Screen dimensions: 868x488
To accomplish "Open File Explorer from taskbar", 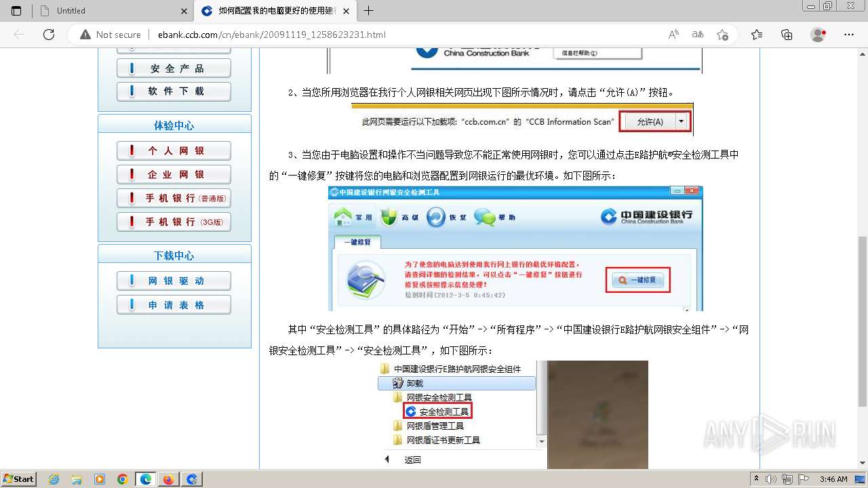I will (x=77, y=479).
